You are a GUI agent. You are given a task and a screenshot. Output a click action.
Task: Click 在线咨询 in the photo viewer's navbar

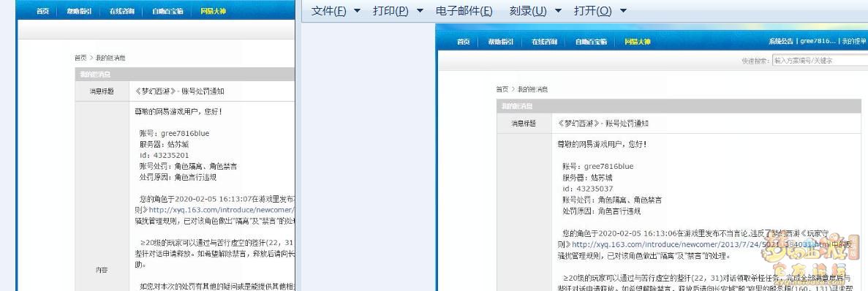pos(544,42)
